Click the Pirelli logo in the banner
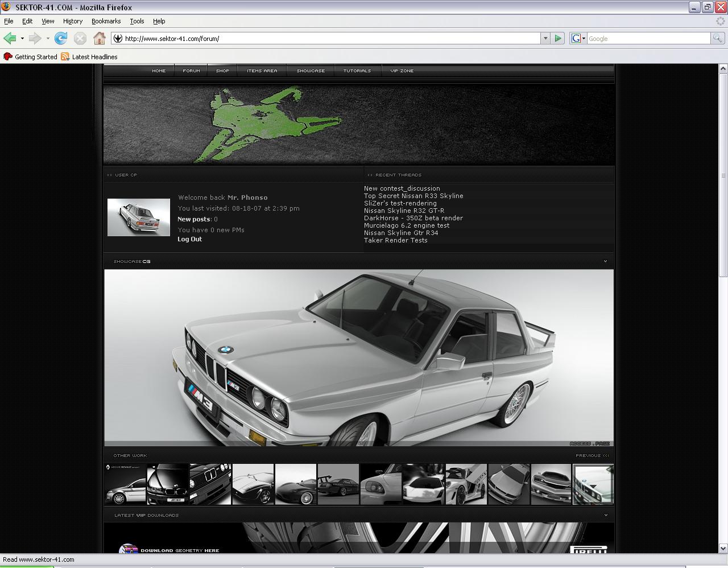 [588, 550]
